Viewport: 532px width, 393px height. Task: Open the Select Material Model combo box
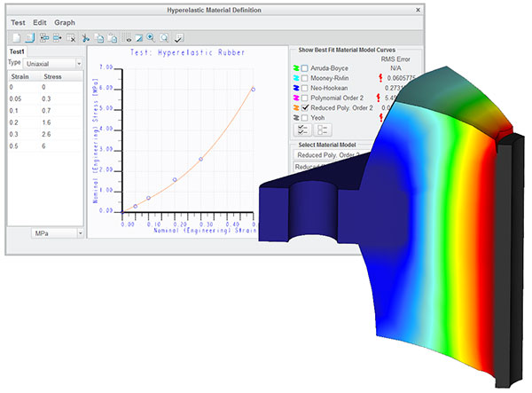(x=332, y=155)
